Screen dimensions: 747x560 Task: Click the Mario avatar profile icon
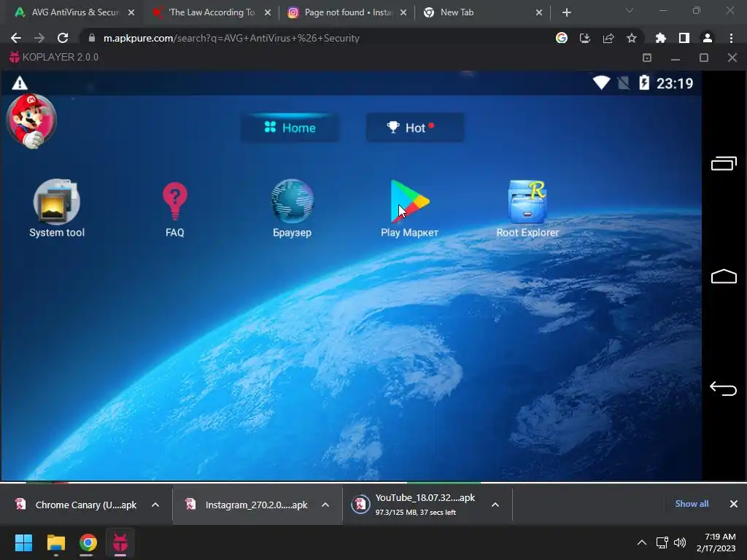(x=31, y=121)
